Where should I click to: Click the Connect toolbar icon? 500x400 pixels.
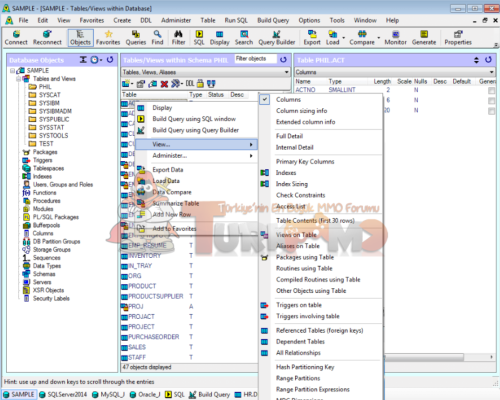pos(16,37)
